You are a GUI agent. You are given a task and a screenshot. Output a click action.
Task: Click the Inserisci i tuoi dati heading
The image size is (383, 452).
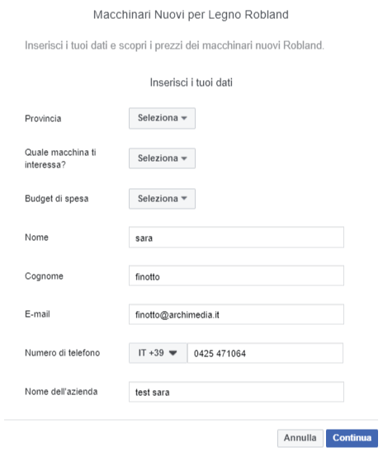(x=191, y=82)
